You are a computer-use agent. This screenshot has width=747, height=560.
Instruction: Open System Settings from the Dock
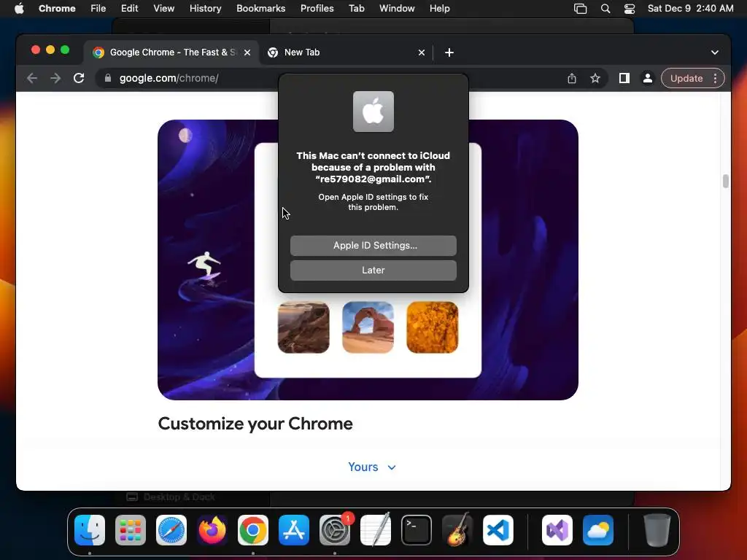335,529
